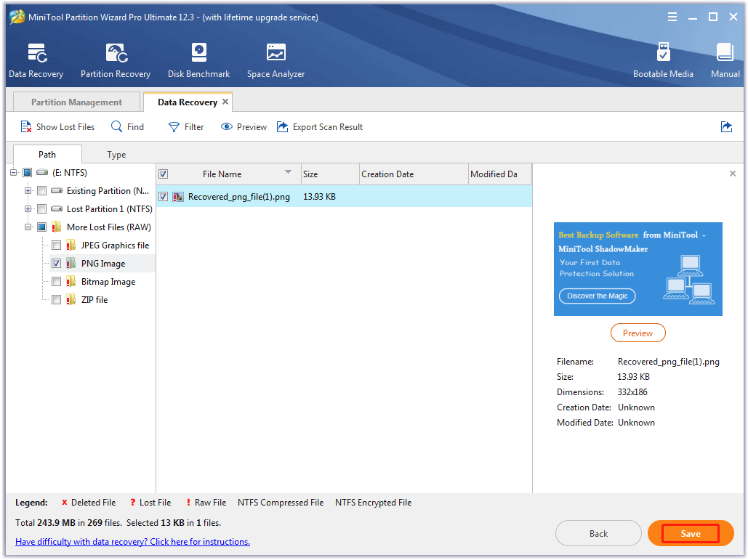Sort by the Modified Date column header
748x560 pixels.
pos(499,174)
